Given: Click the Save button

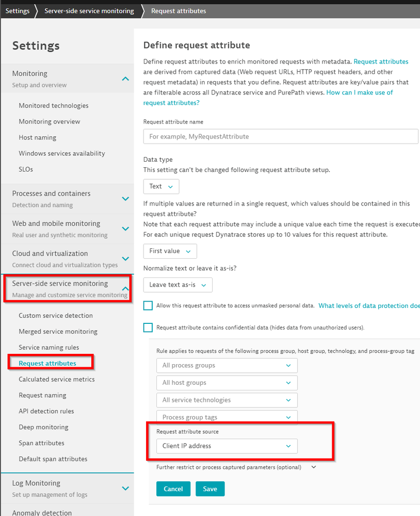Looking at the screenshot, I should tap(210, 489).
